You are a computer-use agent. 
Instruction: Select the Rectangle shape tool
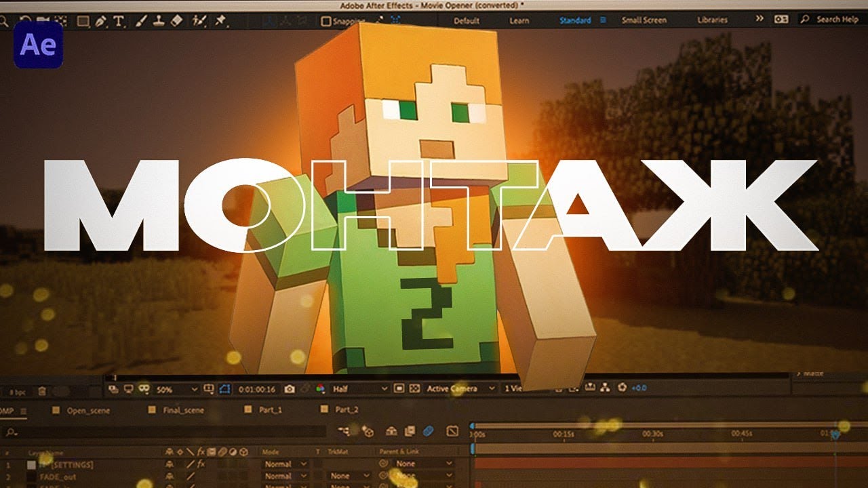tap(83, 21)
